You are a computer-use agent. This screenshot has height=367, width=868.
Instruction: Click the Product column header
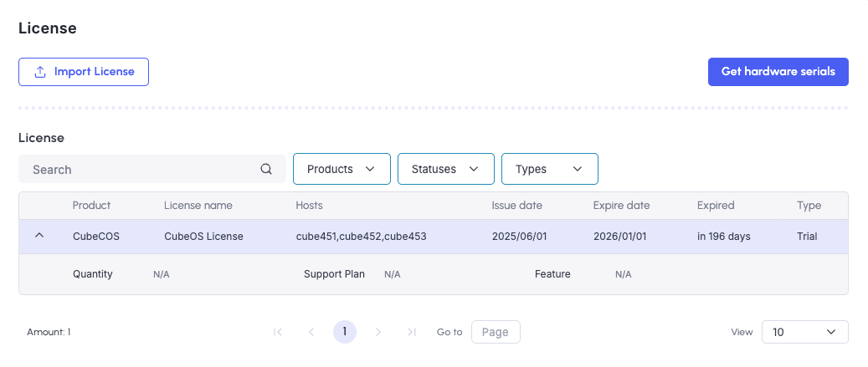point(91,206)
